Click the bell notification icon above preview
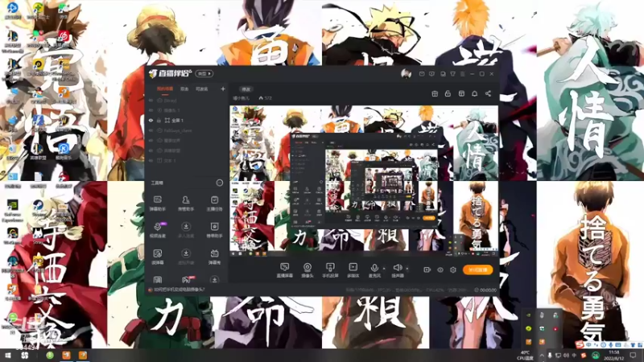The height and width of the screenshot is (362, 644). tap(474, 93)
